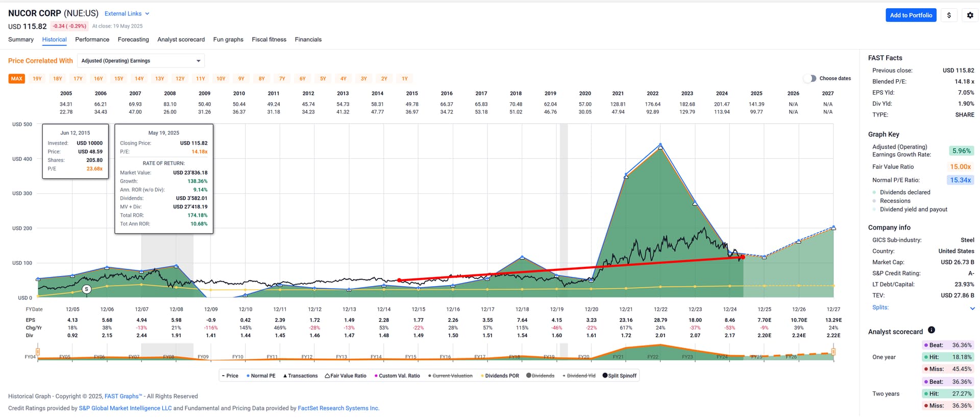Viewport: 980px width, 419px height.
Task: Select the 15Y time range
Action: pos(119,79)
